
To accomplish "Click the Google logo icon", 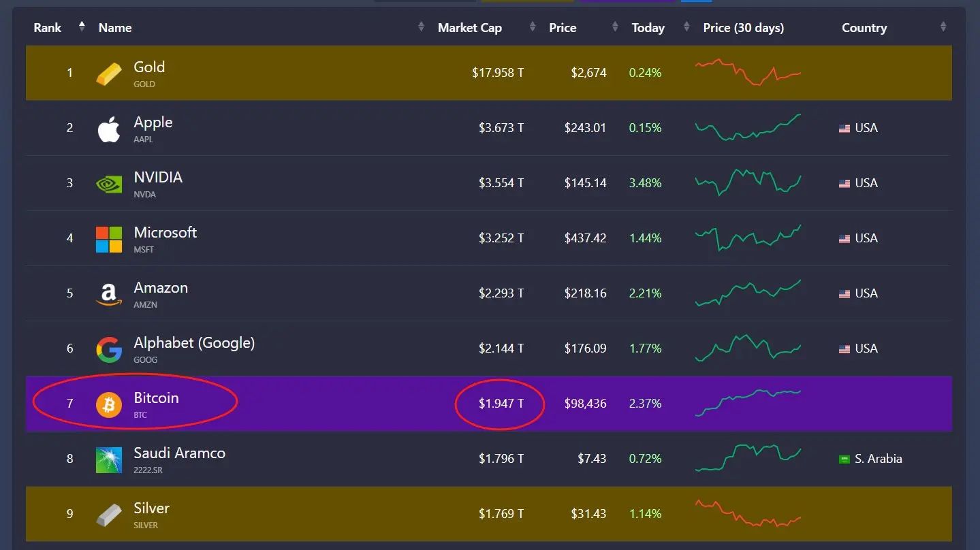I will 109,350.
